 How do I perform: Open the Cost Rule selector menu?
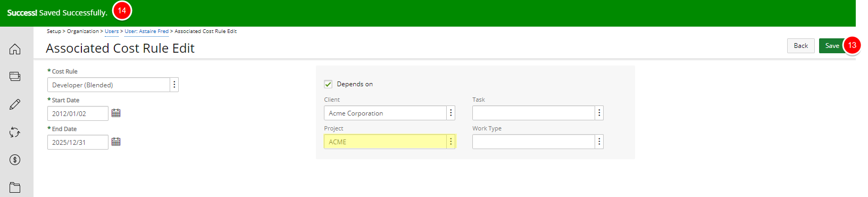[174, 85]
